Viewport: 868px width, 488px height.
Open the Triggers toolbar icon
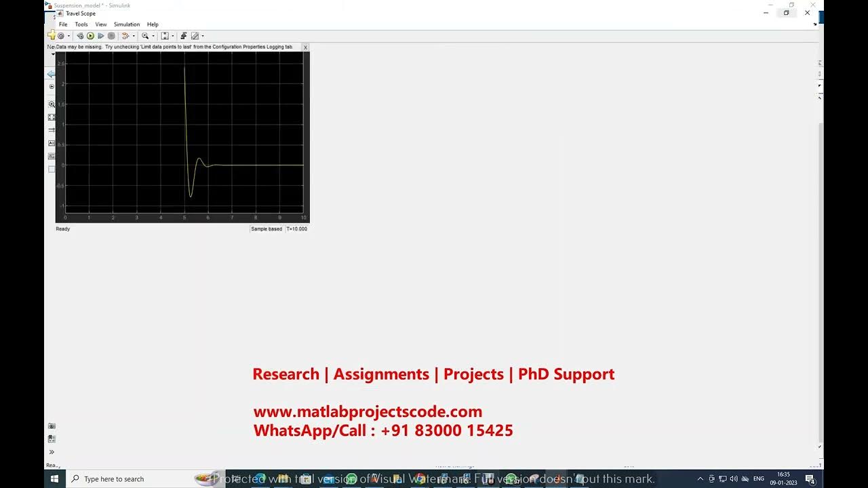[184, 36]
